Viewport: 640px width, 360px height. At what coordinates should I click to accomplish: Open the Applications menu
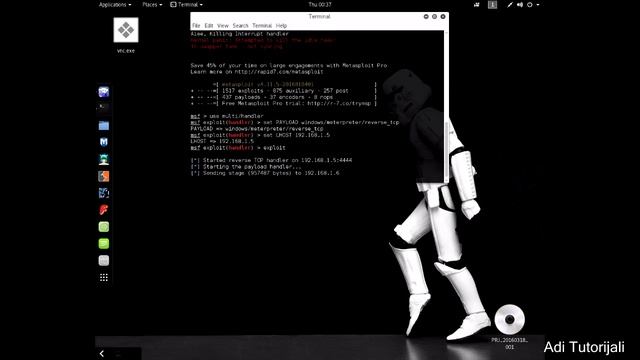pyautogui.click(x=115, y=4)
